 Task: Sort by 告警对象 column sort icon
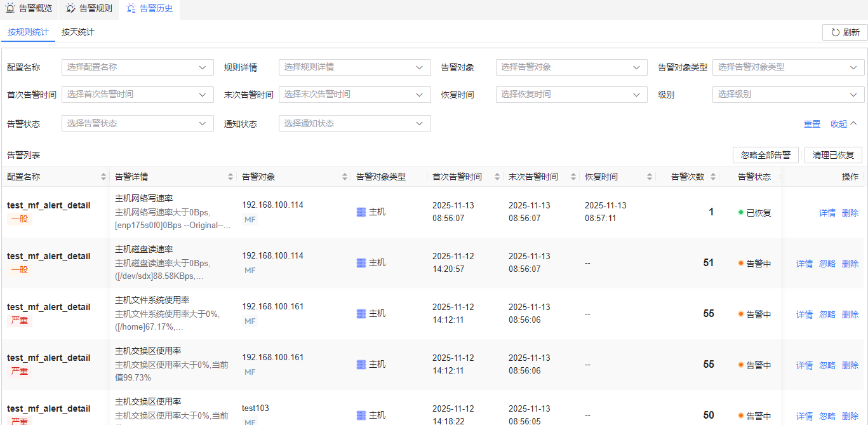pos(345,177)
